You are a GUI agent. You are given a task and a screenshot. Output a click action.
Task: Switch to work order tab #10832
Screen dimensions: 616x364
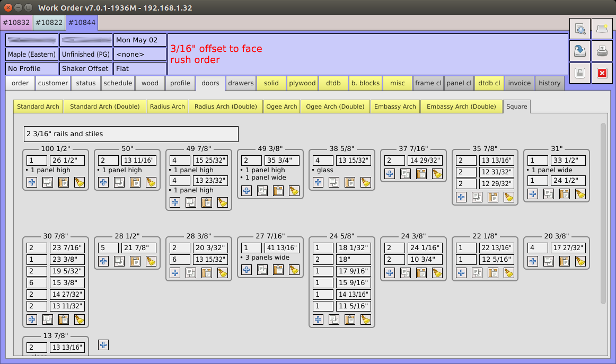pos(16,23)
